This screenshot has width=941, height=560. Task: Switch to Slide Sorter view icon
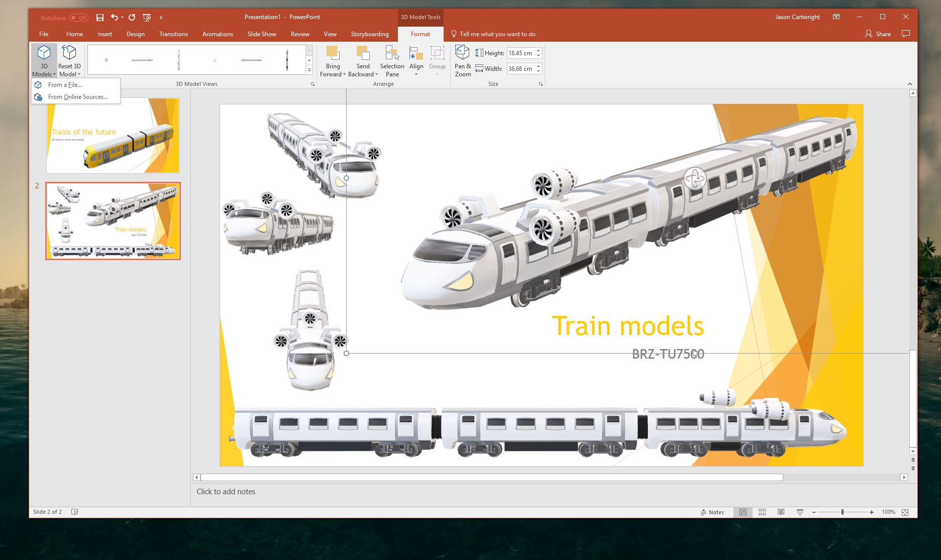(x=762, y=512)
